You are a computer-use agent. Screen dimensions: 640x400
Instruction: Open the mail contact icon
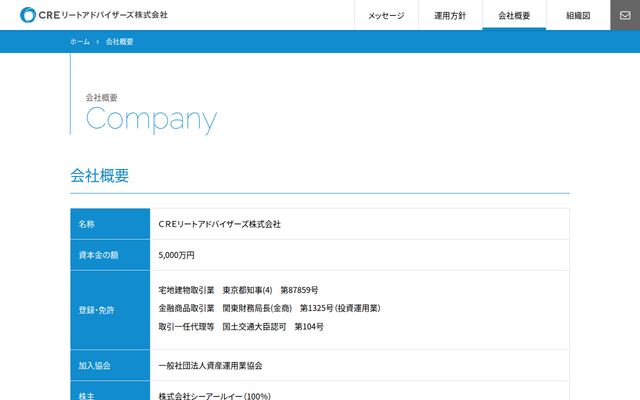(x=625, y=15)
